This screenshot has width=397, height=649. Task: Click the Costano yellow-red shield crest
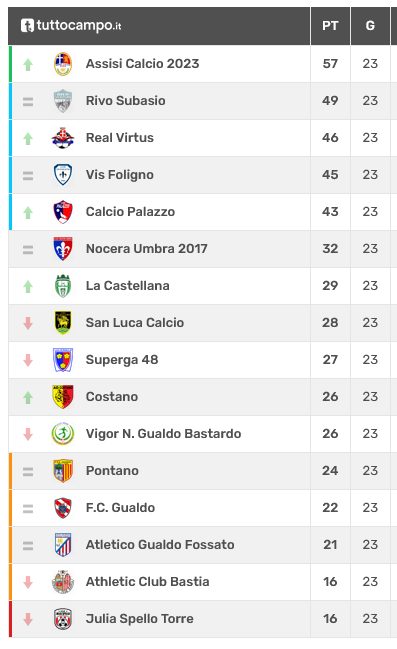click(x=63, y=397)
